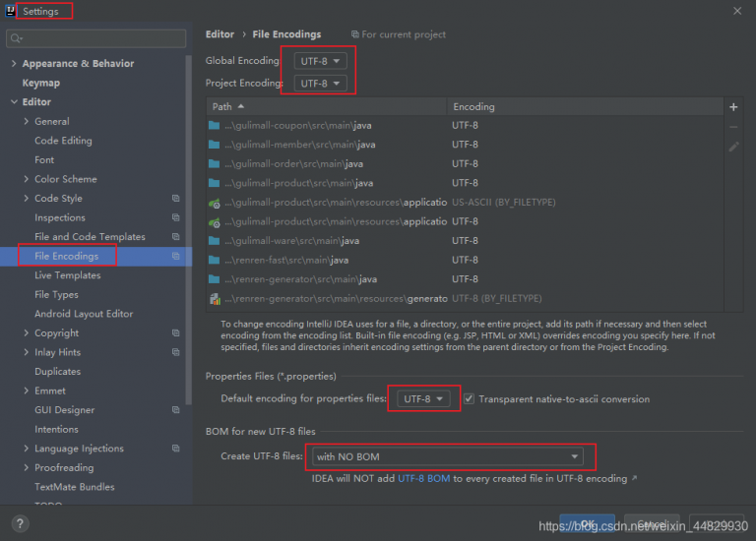The width and height of the screenshot is (756, 541).
Task: Click the search icon in the settings search box
Action: pos(17,38)
